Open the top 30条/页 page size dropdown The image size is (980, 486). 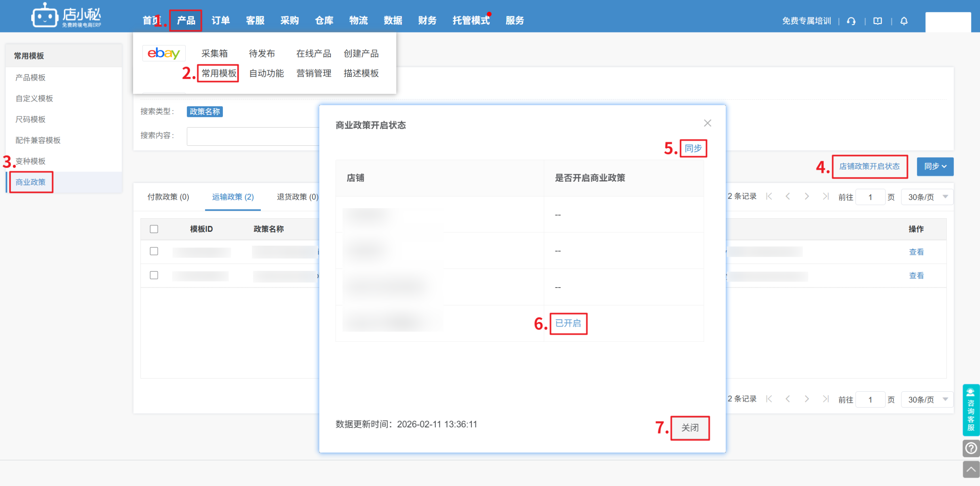coord(927,197)
